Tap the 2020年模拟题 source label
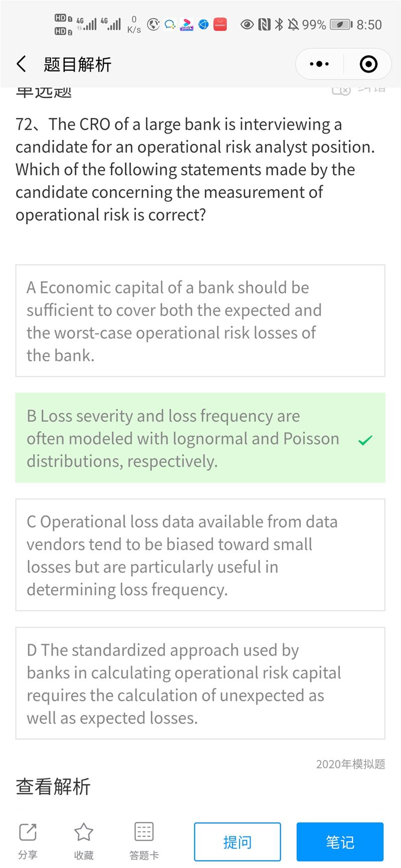Viewport: 401px width, 868px height. 350,764
